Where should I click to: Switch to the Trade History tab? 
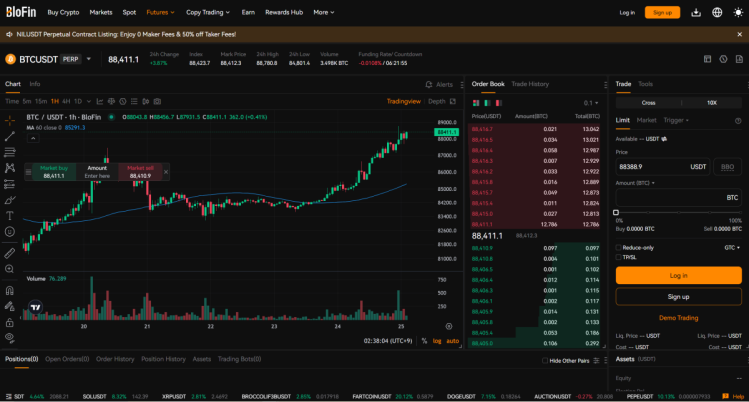[530, 84]
